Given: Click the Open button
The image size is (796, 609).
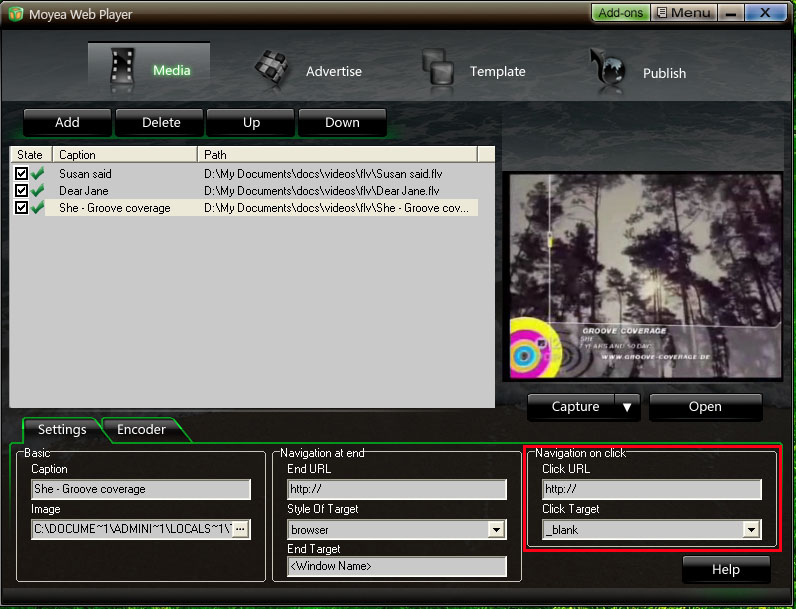Looking at the screenshot, I should pos(705,407).
